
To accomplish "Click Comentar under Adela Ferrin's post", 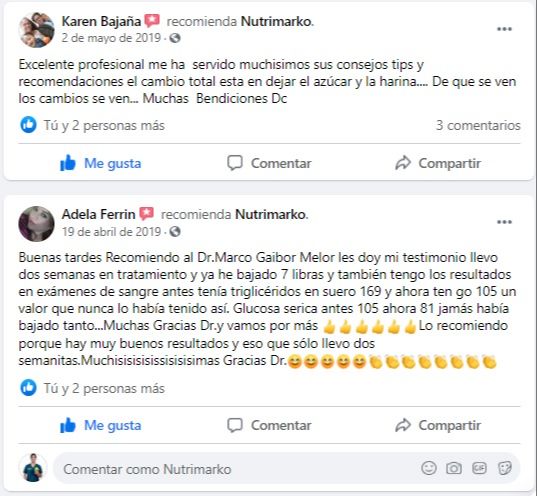I will [x=269, y=425].
